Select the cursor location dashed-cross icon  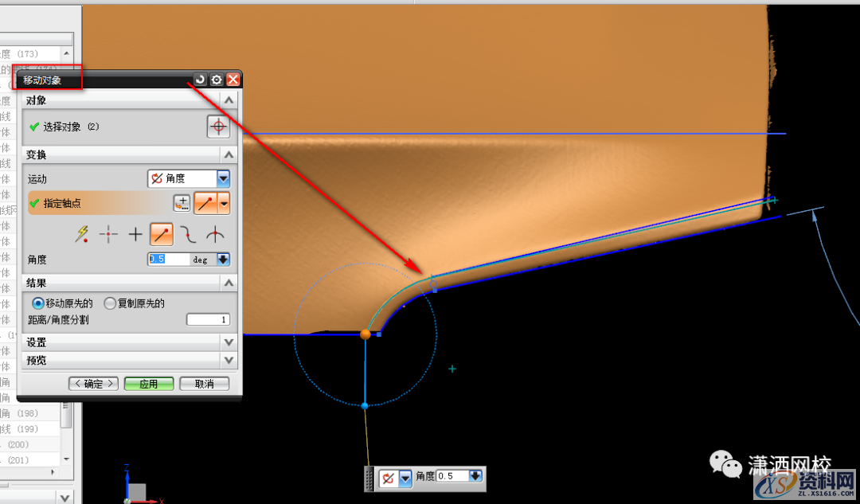[x=108, y=234]
